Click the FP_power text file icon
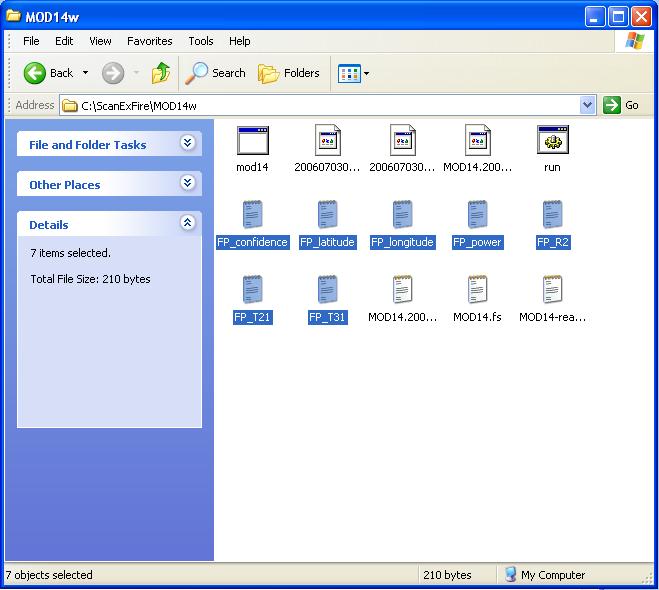The height and width of the screenshot is (590, 659). click(477, 214)
